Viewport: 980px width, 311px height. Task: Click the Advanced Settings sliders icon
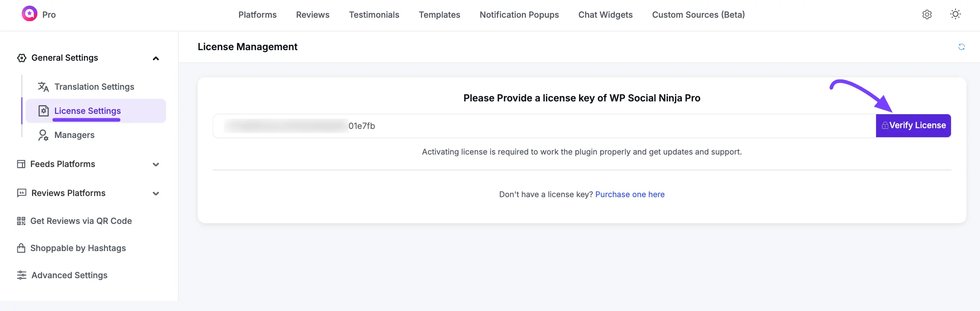(x=22, y=275)
